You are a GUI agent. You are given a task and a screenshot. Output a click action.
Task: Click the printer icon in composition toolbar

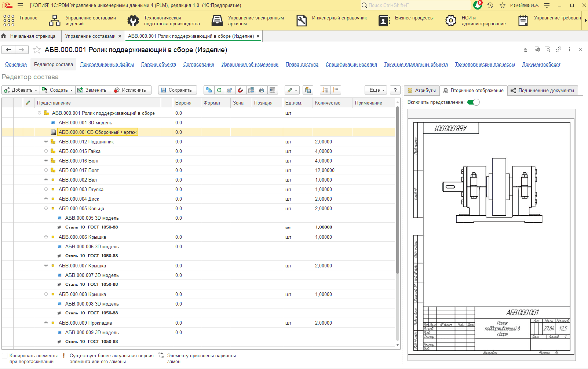(x=262, y=90)
